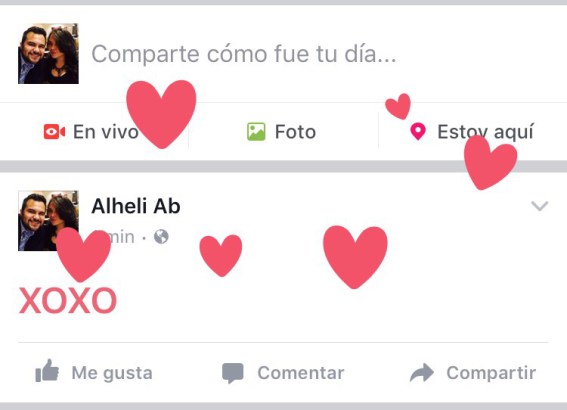Click the green Foto picture icon

click(256, 132)
